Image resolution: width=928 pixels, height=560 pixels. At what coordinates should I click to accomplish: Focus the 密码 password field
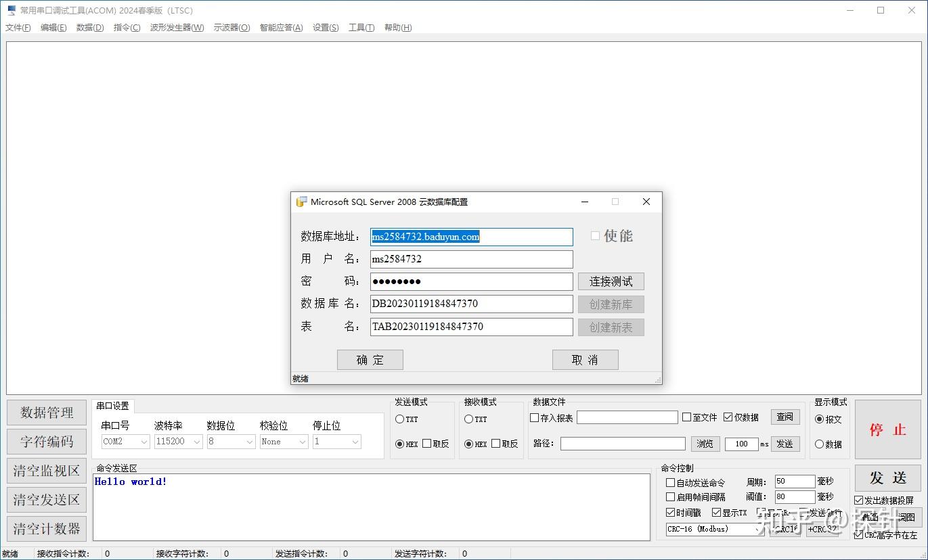(x=472, y=281)
